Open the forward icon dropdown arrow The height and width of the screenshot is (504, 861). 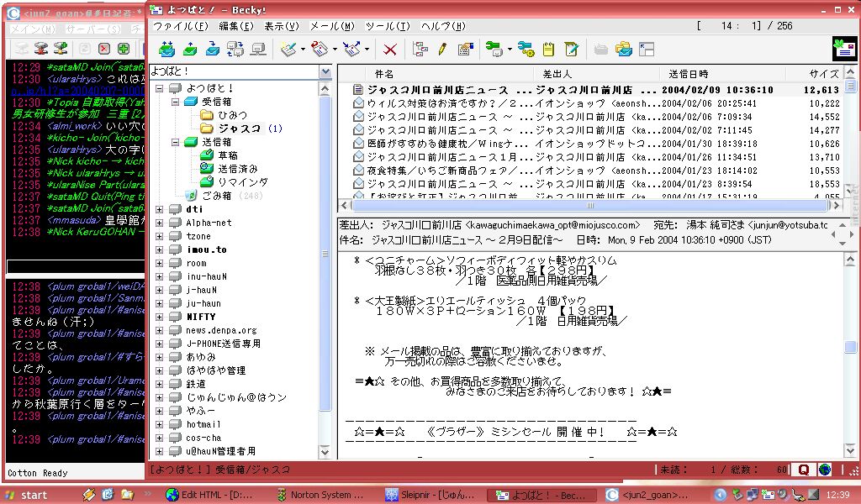pyautogui.click(x=367, y=50)
